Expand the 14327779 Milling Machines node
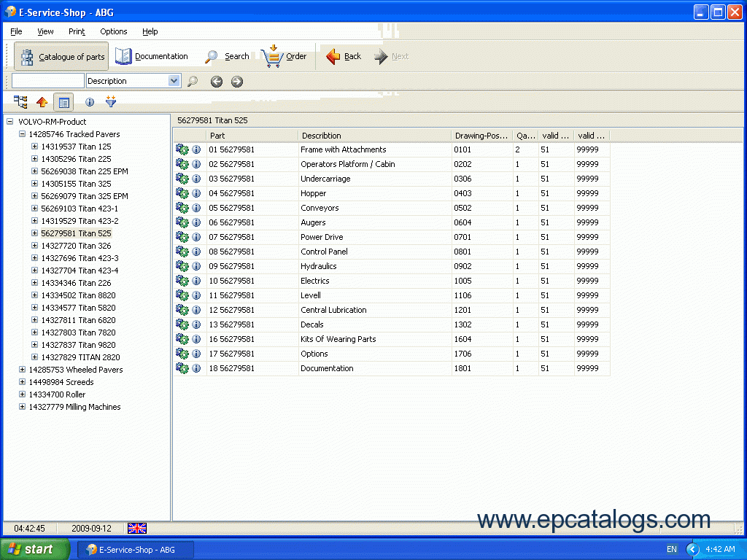The height and width of the screenshot is (560, 747). [x=22, y=406]
